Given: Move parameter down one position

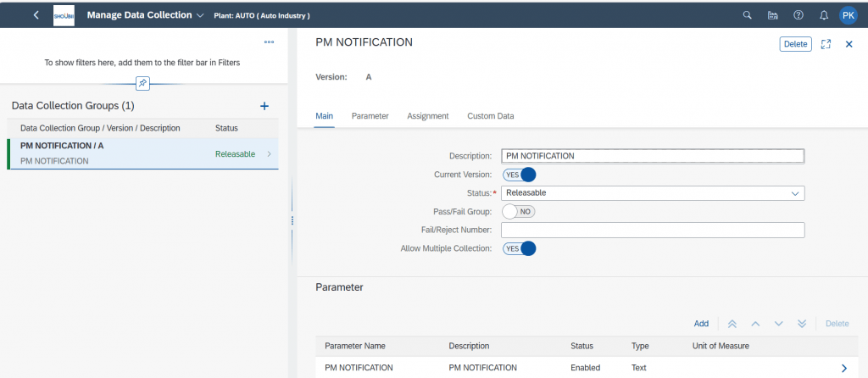Looking at the screenshot, I should [779, 324].
